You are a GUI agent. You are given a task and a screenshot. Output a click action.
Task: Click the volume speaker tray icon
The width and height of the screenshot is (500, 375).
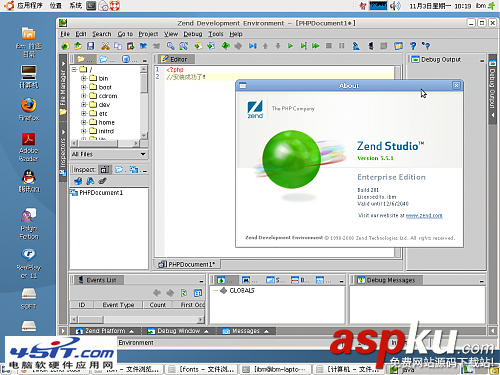point(395,6)
